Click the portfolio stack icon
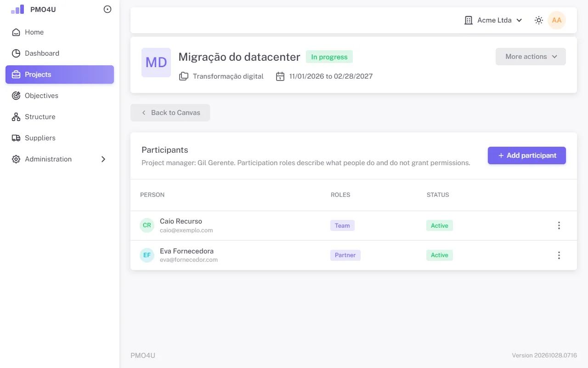588x368 pixels. pos(184,76)
